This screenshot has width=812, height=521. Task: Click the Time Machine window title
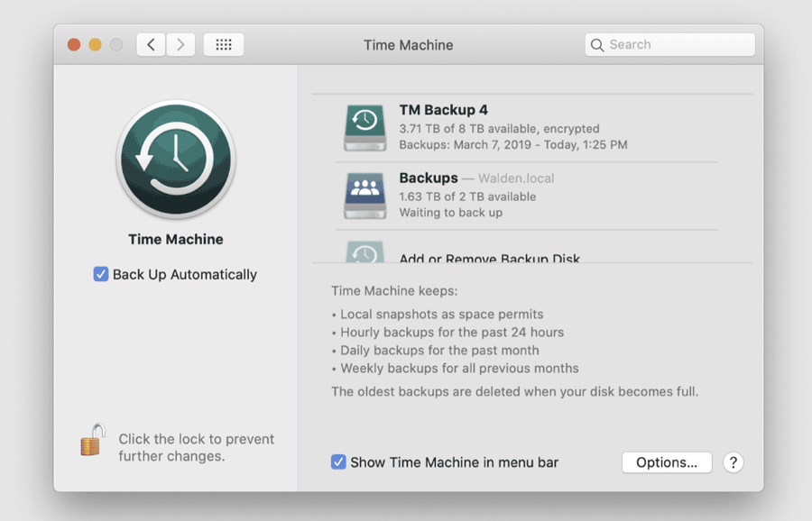click(x=408, y=45)
